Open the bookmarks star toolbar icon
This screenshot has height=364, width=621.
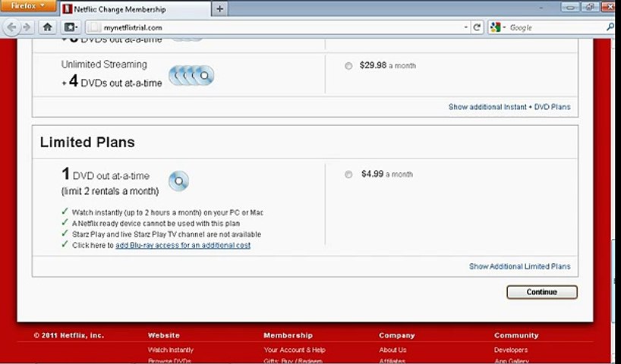(x=71, y=27)
